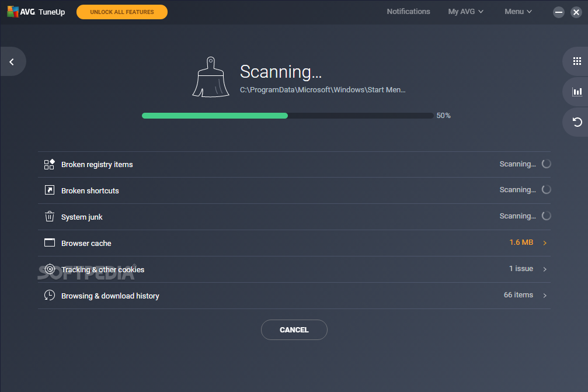Click the Browsing history clock icon

(50, 295)
